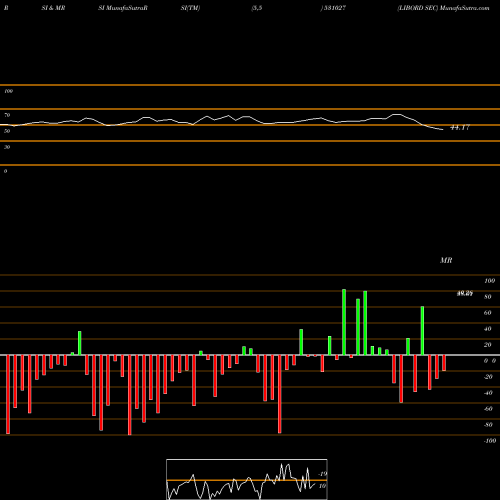Click the MR axis label -100
Image resolution: width=500 pixels, height=500 pixels.
coord(490,441)
